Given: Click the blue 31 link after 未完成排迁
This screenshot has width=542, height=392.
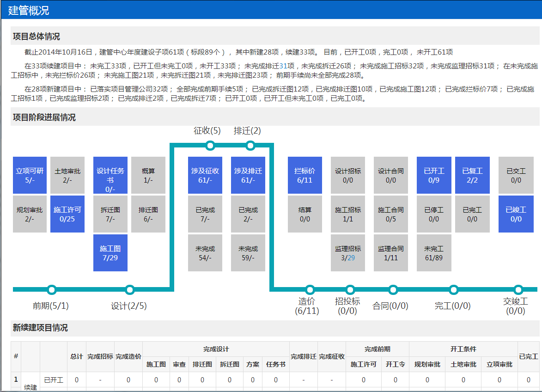Looking at the screenshot, I should [284, 66].
